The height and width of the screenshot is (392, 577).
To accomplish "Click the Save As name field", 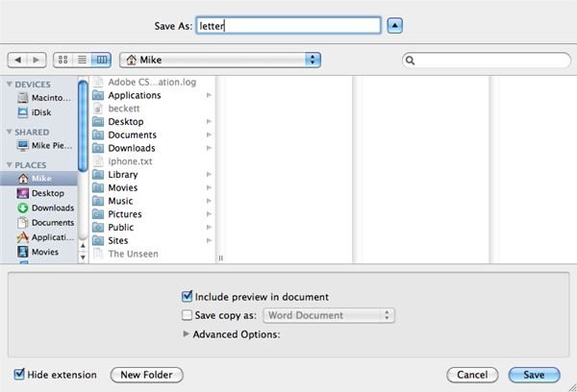I will pos(288,26).
